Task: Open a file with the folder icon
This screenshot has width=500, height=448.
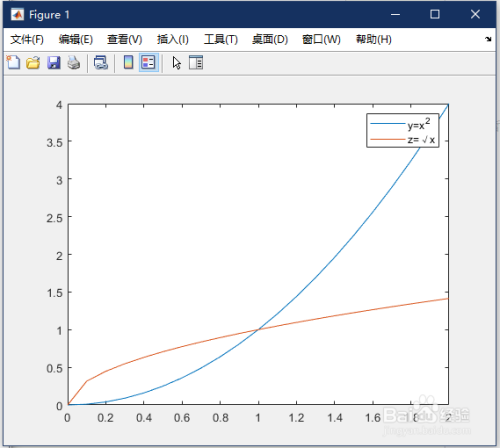Action: click(x=33, y=62)
